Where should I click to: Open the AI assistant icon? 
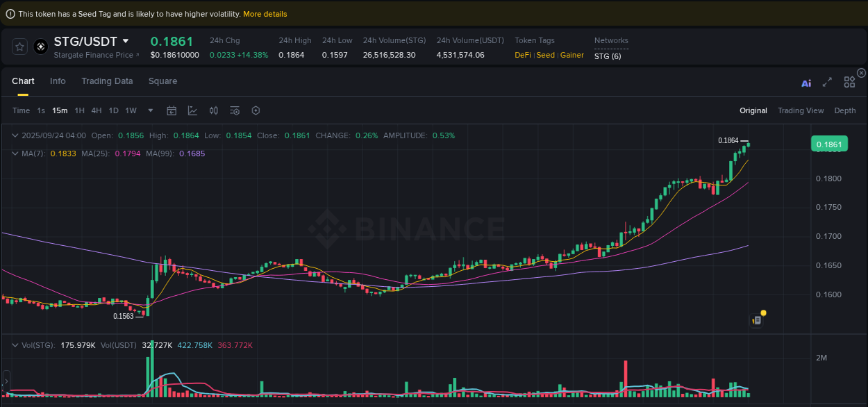pos(806,82)
